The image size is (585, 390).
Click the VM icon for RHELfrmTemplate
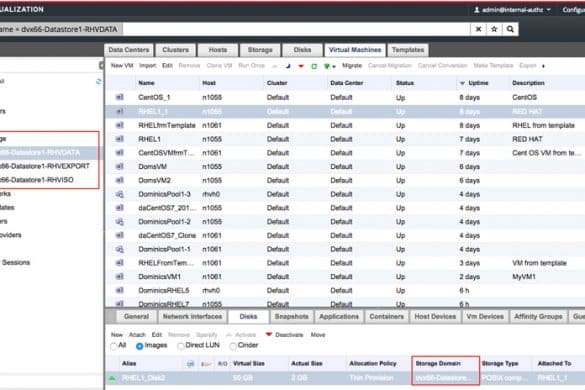pos(119,125)
